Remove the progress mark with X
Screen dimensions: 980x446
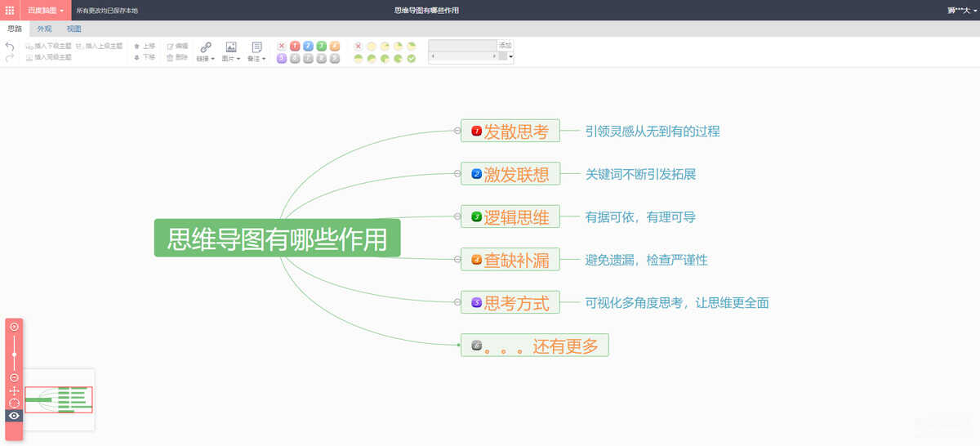(358, 46)
